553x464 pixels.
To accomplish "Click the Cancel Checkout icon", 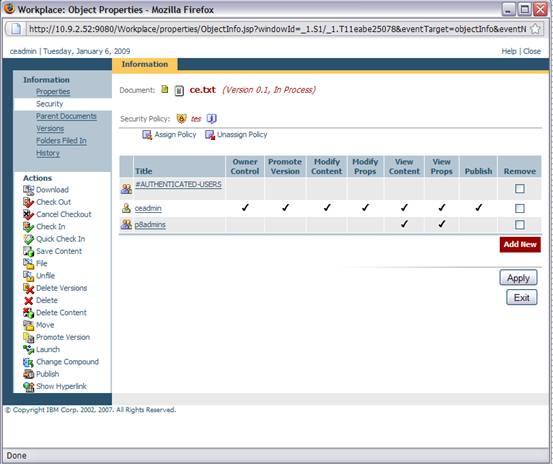I will pos(28,214).
